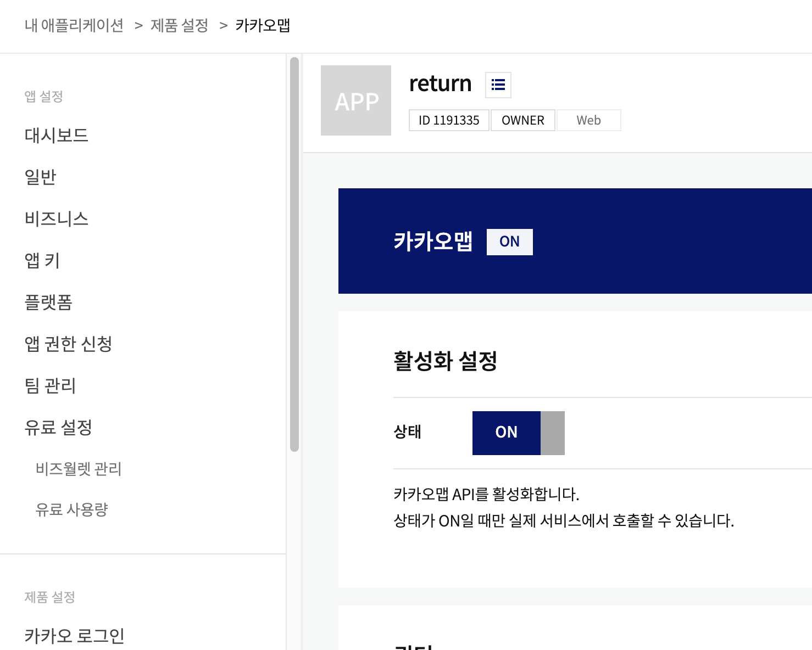The width and height of the screenshot is (812, 650).
Task: Click the sidebar vertical scrollbar
Action: 294,254
